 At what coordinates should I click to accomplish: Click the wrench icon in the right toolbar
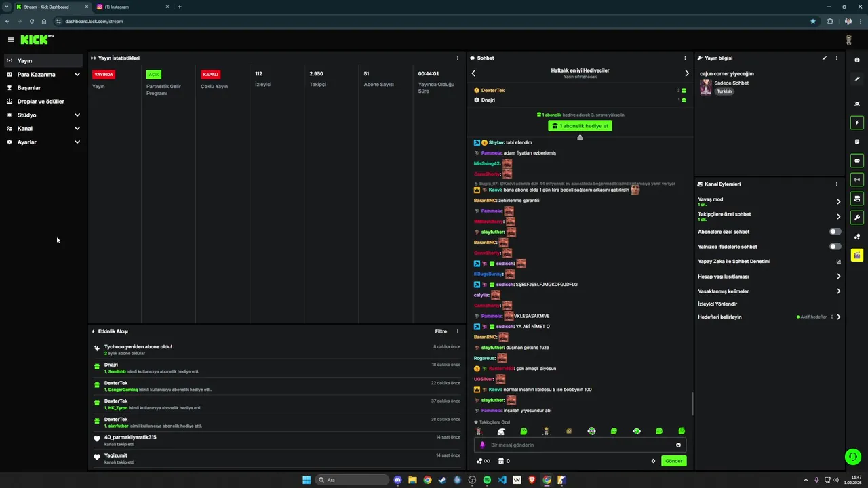(857, 218)
